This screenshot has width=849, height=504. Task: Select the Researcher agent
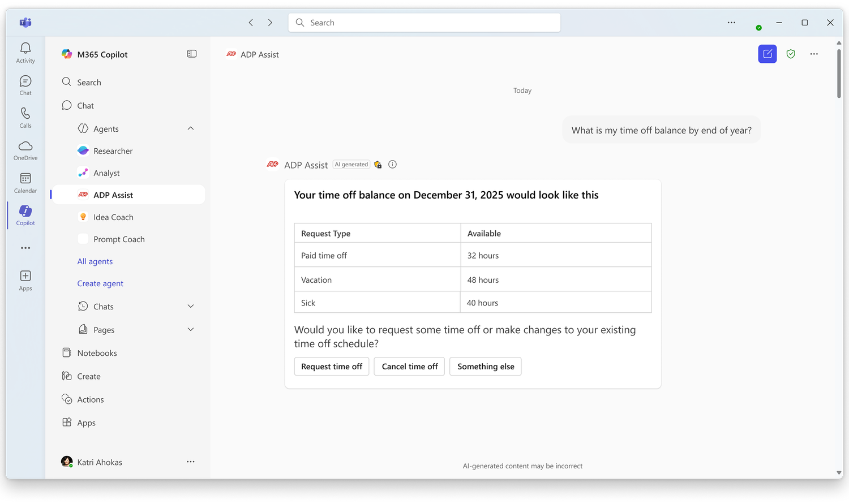[113, 151]
